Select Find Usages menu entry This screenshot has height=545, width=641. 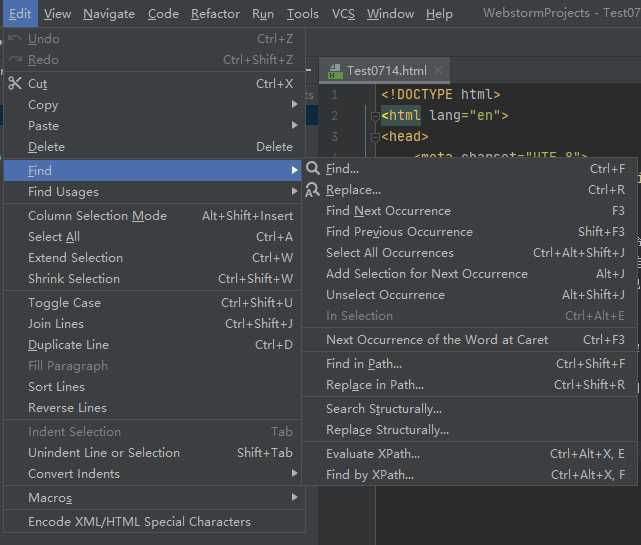pyautogui.click(x=152, y=191)
